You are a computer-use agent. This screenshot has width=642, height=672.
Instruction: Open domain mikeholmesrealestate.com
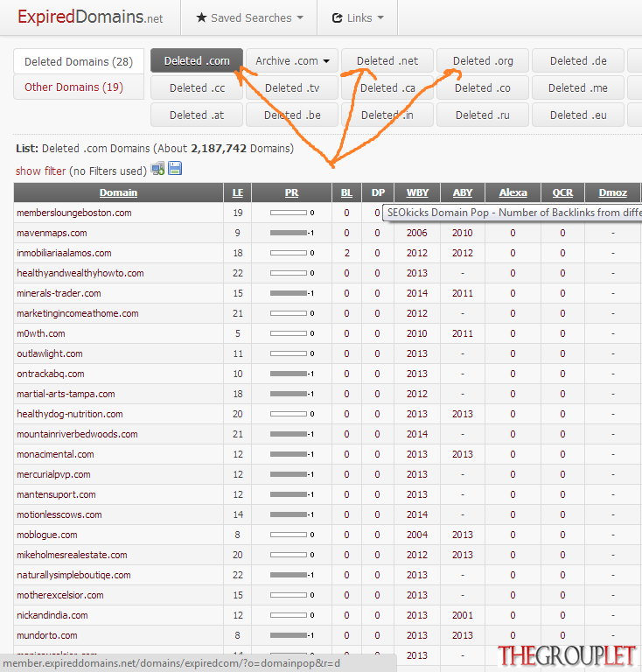coord(72,555)
